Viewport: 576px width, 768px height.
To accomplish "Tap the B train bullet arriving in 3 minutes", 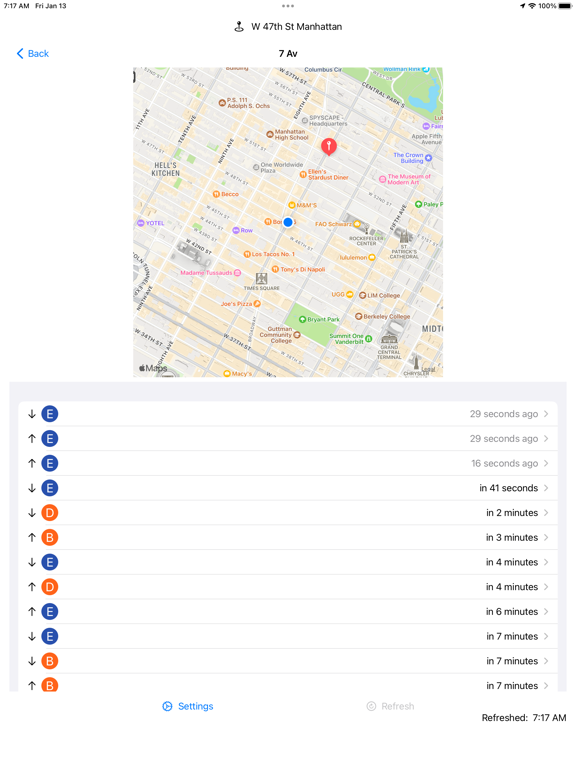I will point(49,537).
